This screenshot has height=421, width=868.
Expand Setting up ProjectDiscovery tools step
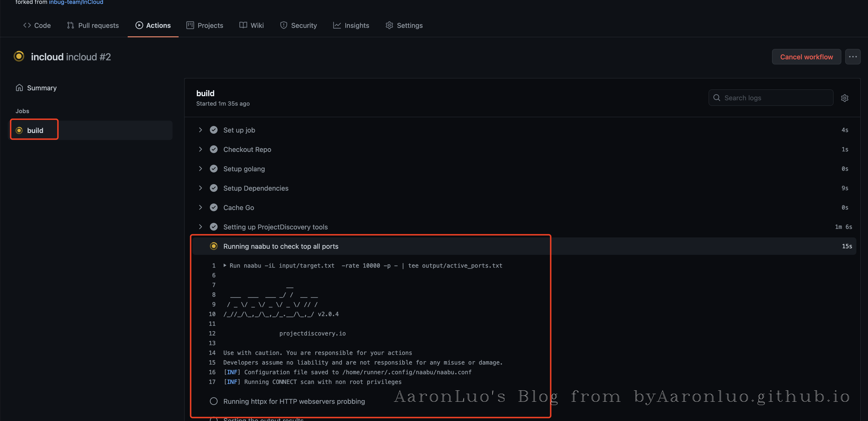pos(200,227)
